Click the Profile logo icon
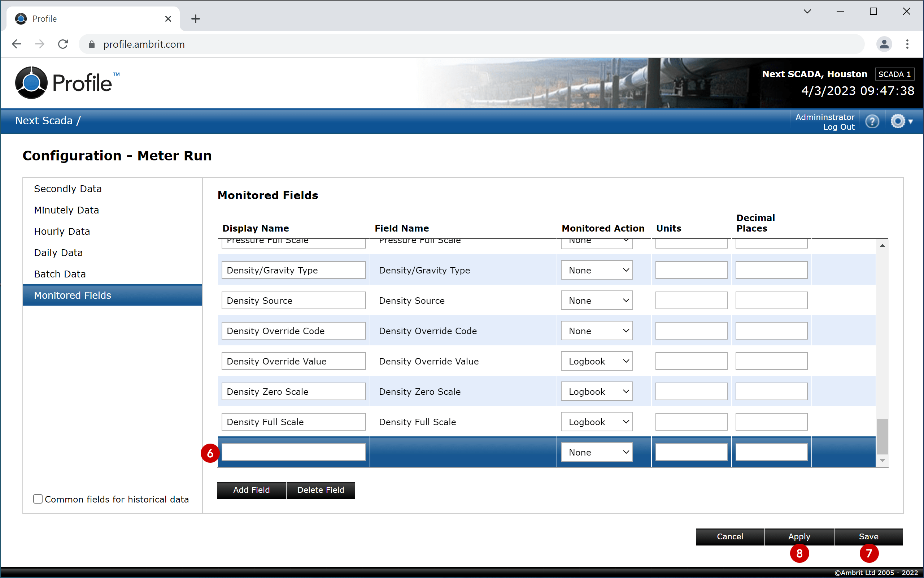 coord(31,83)
